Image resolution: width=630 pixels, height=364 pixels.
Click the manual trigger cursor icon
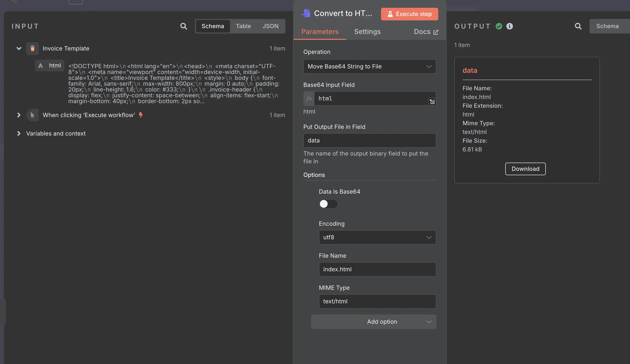coord(33,115)
